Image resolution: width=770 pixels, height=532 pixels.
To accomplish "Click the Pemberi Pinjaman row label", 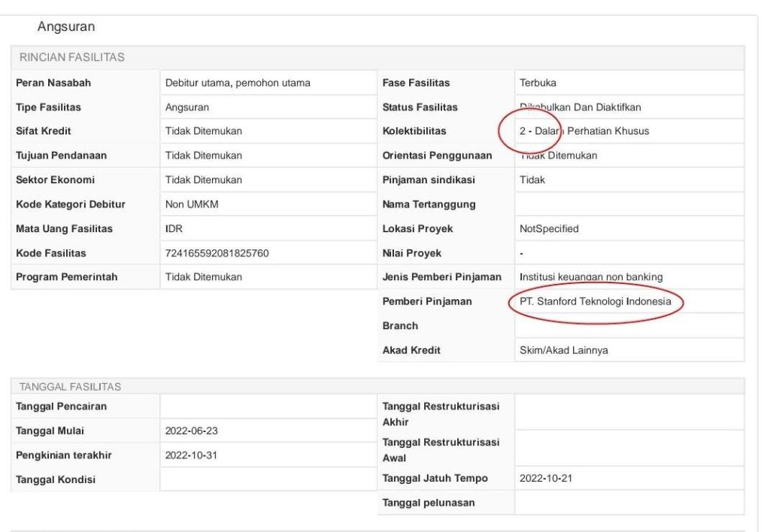I will 427,301.
